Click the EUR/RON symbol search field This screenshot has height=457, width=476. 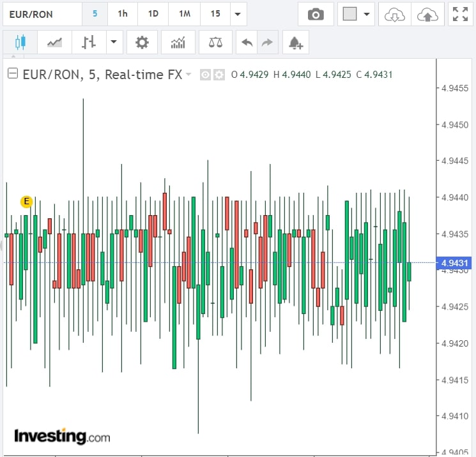click(x=42, y=14)
